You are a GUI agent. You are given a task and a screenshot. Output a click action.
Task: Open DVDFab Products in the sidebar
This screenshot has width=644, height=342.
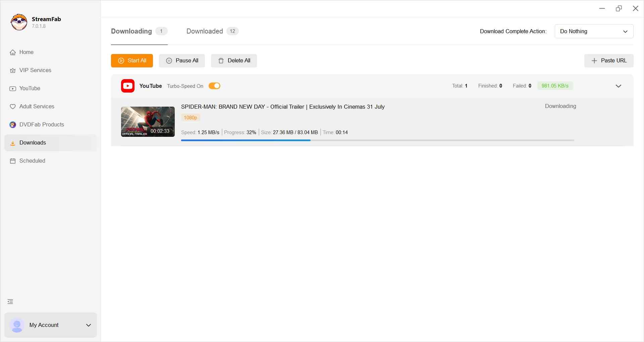coord(41,124)
